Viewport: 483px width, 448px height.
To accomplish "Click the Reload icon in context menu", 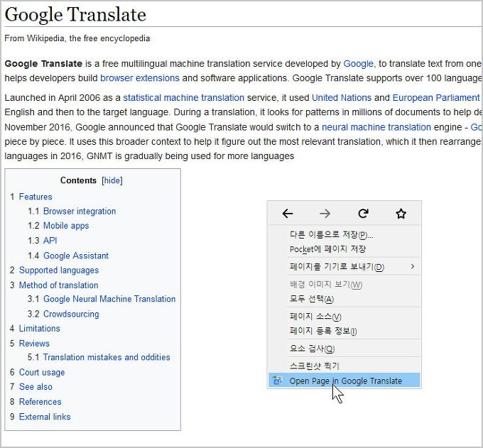I will 364,214.
